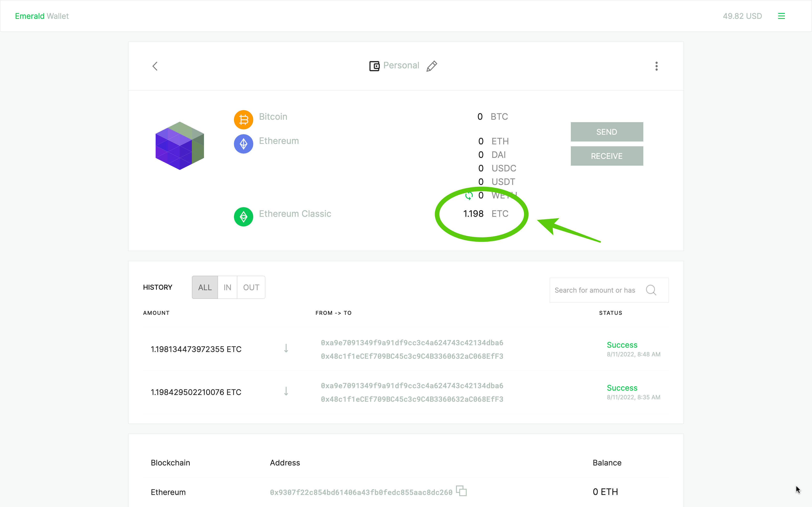Open the hamburger menu in header
The image size is (812, 507).
(781, 16)
